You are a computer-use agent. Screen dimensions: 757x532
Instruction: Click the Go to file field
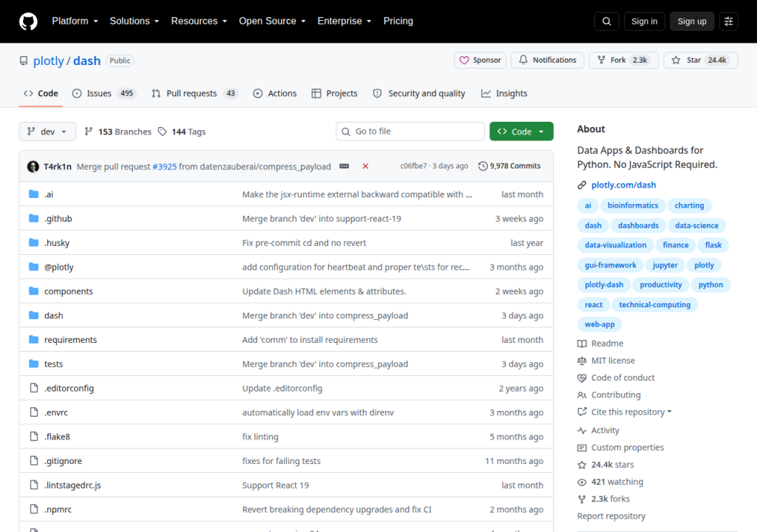(x=410, y=132)
